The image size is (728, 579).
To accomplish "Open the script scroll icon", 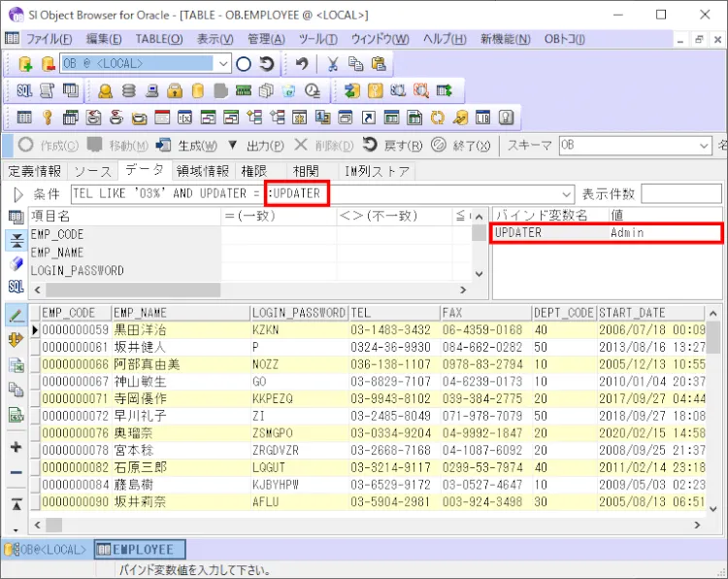I will point(47,90).
